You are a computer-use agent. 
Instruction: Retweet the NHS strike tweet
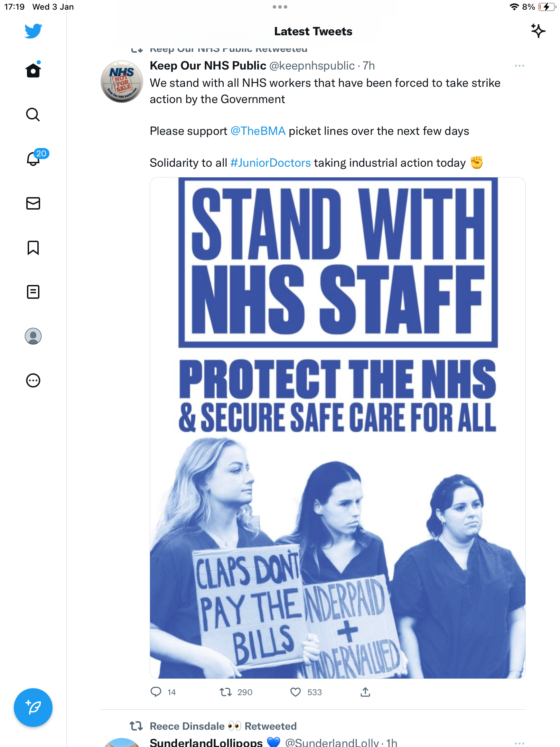(226, 692)
